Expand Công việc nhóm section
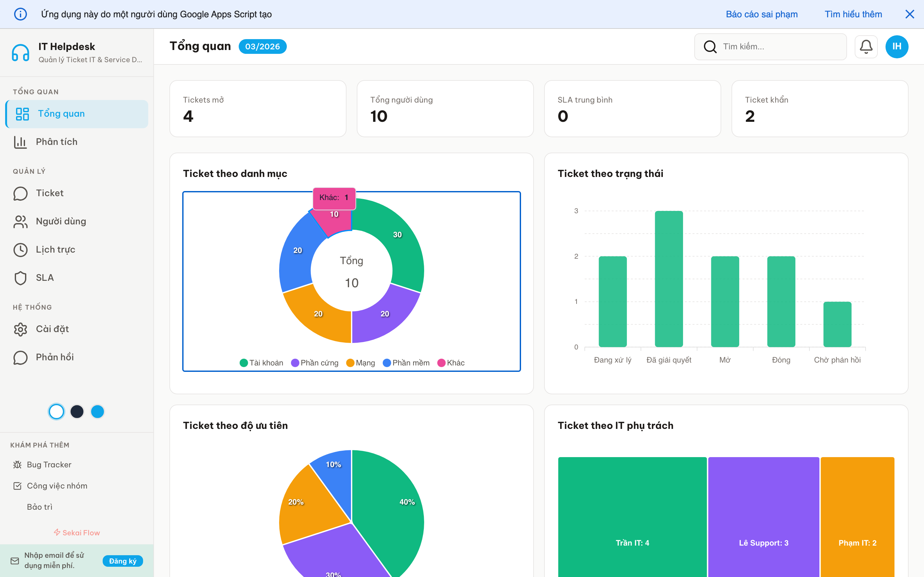Screen dimensions: 924x577 coord(57,485)
